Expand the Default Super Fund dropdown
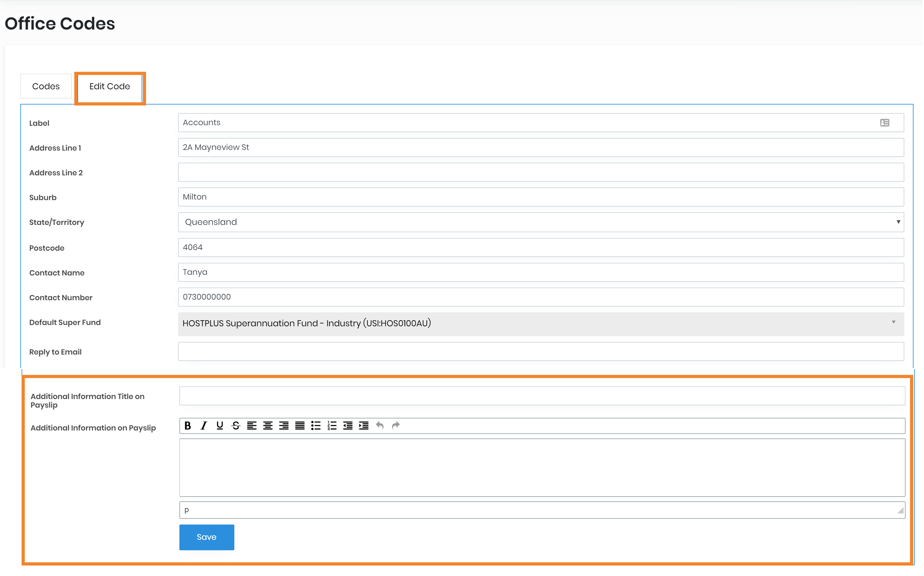924x576 pixels. point(541,323)
